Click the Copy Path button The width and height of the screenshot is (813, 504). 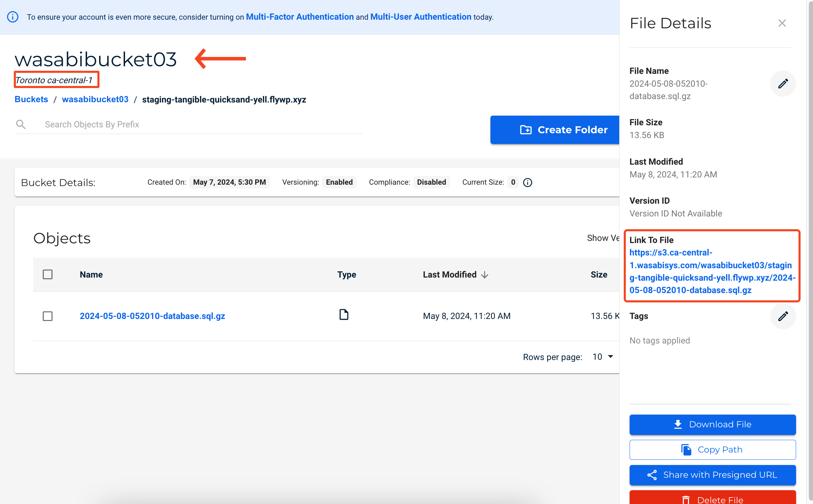point(712,449)
